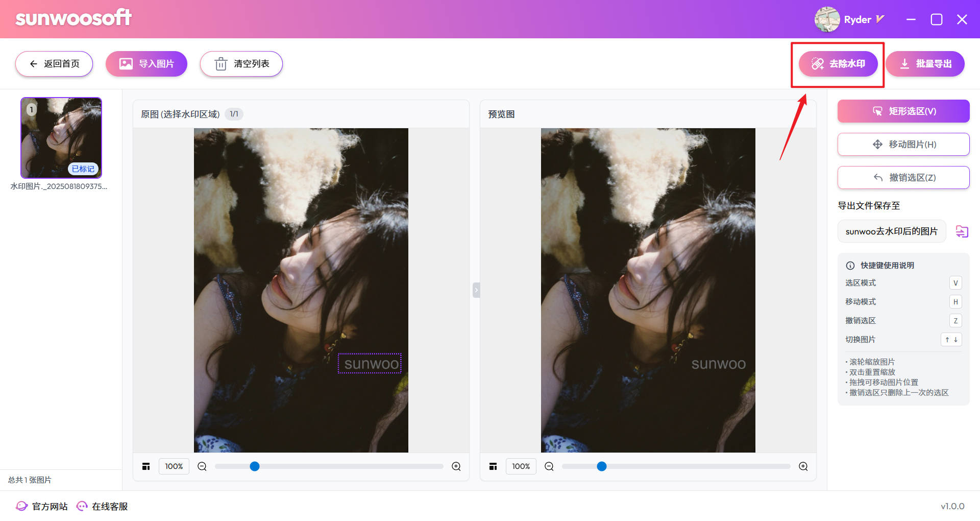Open the Ryder user account menu

point(849,19)
